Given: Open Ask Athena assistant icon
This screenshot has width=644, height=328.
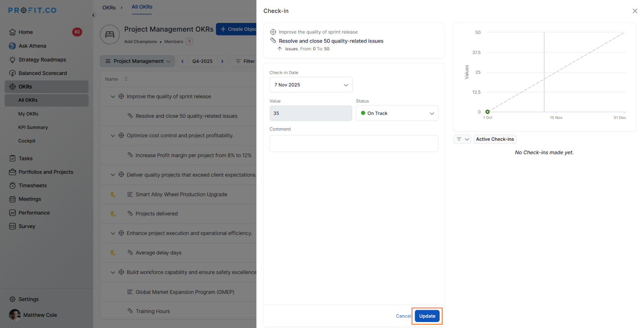Looking at the screenshot, I should [x=12, y=46].
